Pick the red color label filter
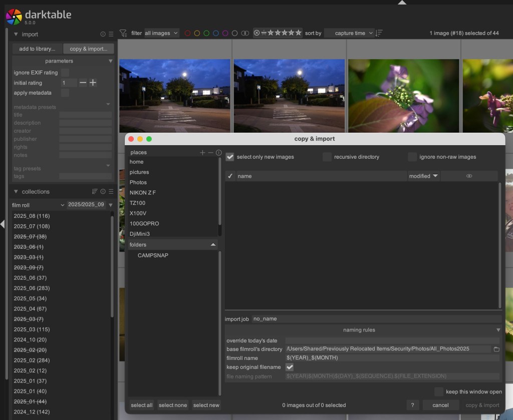The width and height of the screenshot is (513, 420). 188,33
